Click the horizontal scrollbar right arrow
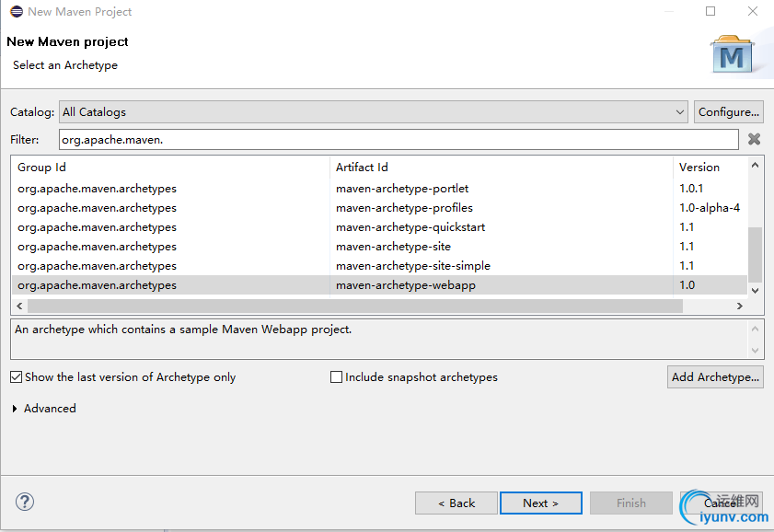774x532 pixels. [x=739, y=306]
